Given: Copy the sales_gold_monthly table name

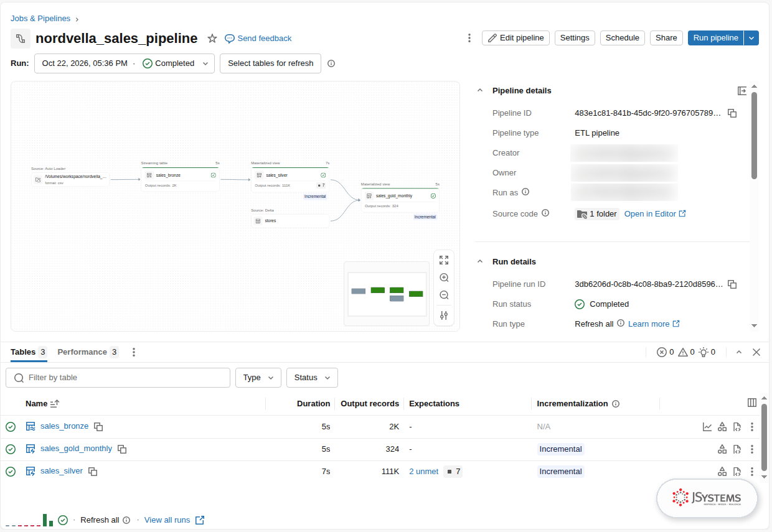Looking at the screenshot, I should click(x=123, y=449).
